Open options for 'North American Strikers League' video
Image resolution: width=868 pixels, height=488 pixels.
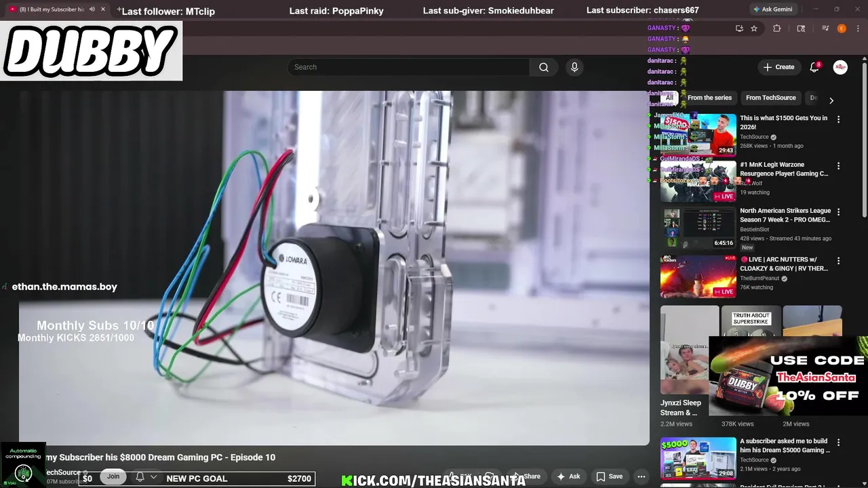(838, 211)
